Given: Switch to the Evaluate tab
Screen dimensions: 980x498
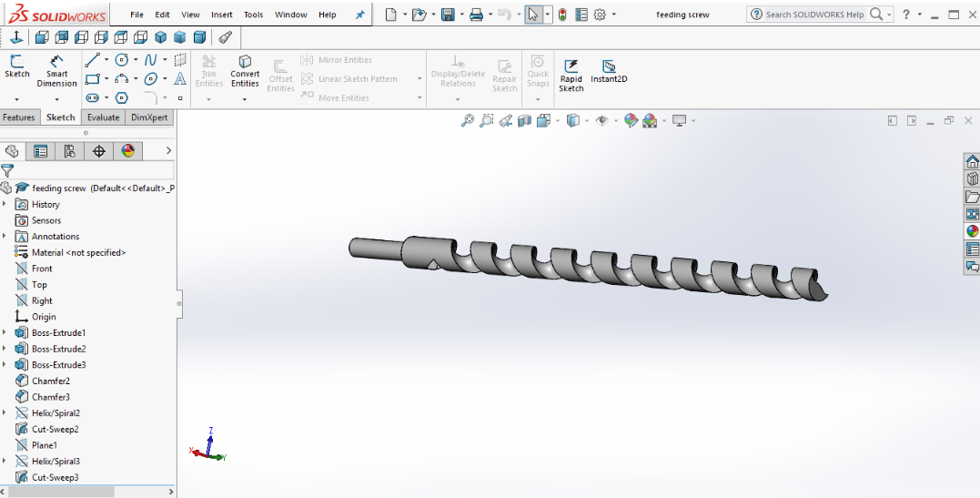Looking at the screenshot, I should (103, 117).
